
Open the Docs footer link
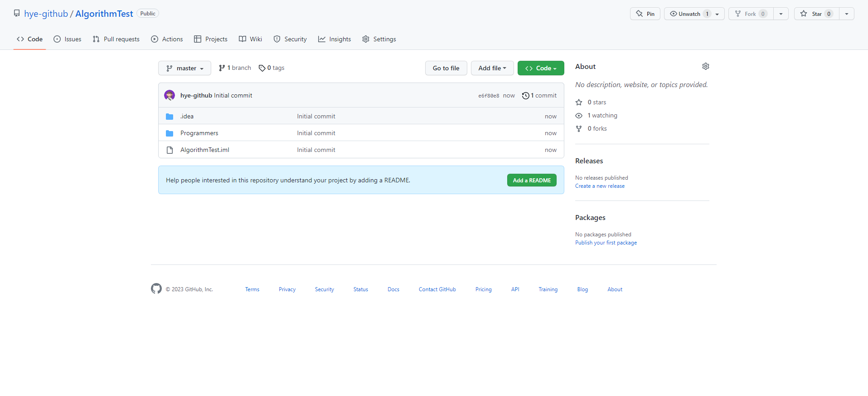(393, 289)
